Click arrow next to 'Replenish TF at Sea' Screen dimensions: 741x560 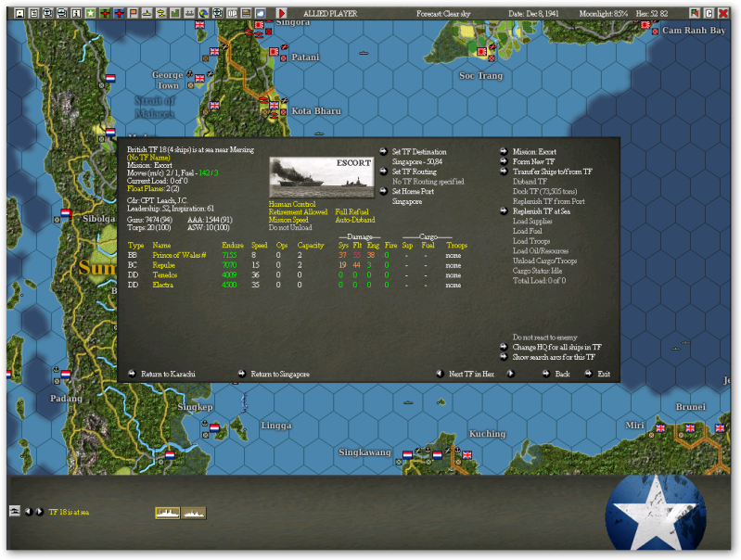click(504, 210)
